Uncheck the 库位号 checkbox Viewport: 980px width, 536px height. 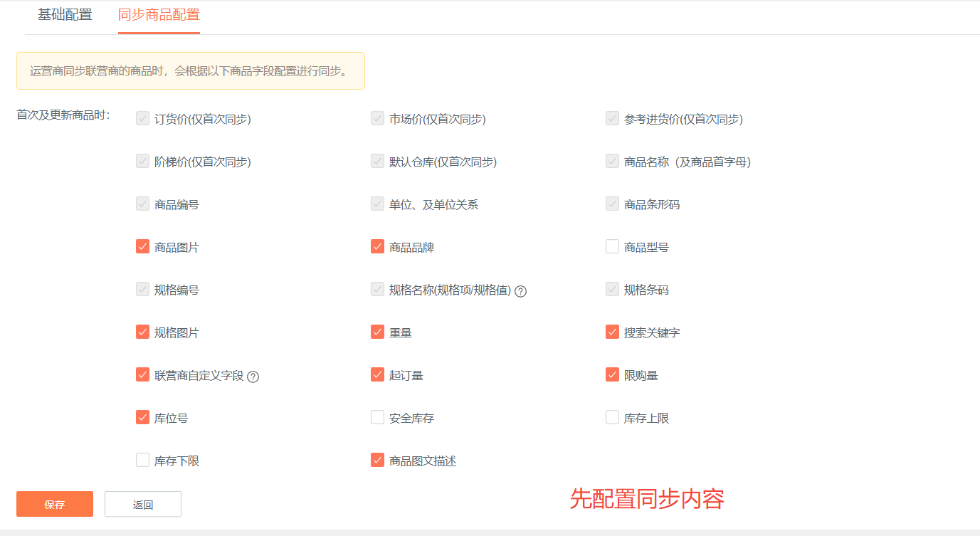click(x=142, y=417)
